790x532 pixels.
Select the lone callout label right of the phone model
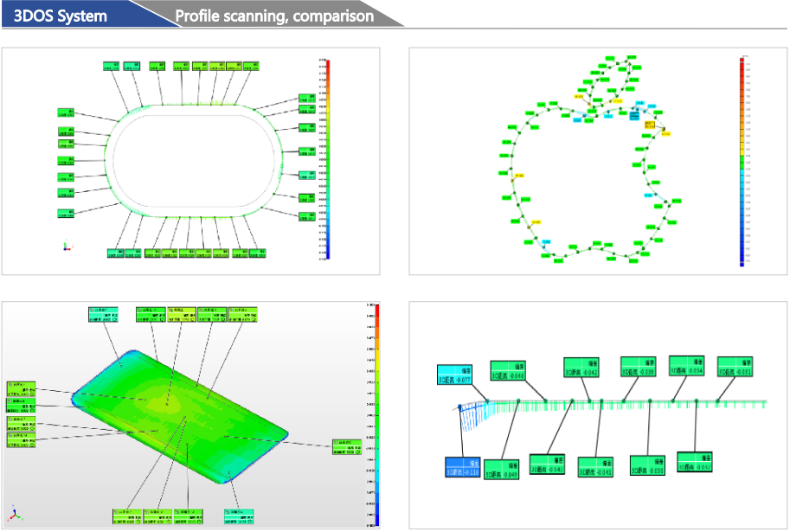347,447
